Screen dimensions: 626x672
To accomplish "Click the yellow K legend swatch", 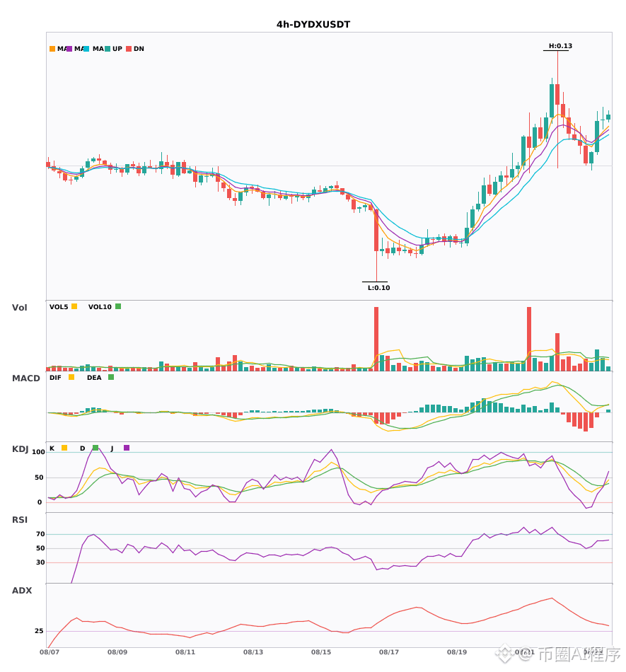I will coord(64,448).
